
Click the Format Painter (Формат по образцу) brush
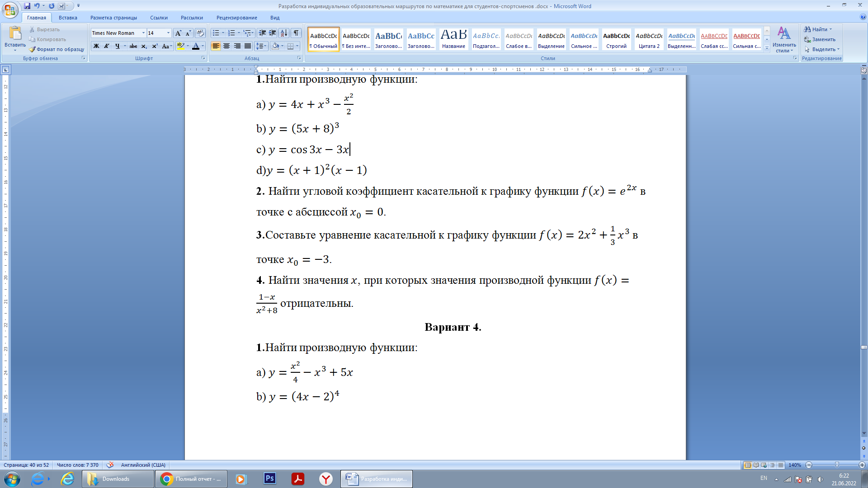pos(57,49)
